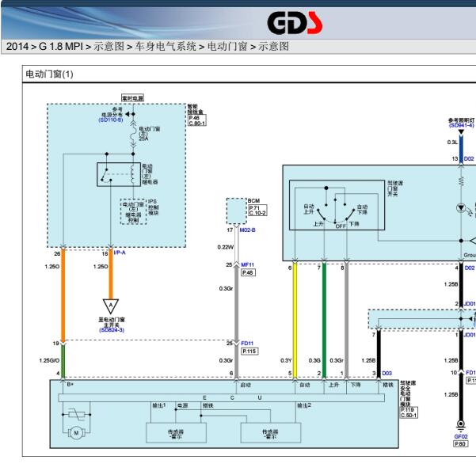Open the MF11 connector label
476x475 pixels.
247,265
